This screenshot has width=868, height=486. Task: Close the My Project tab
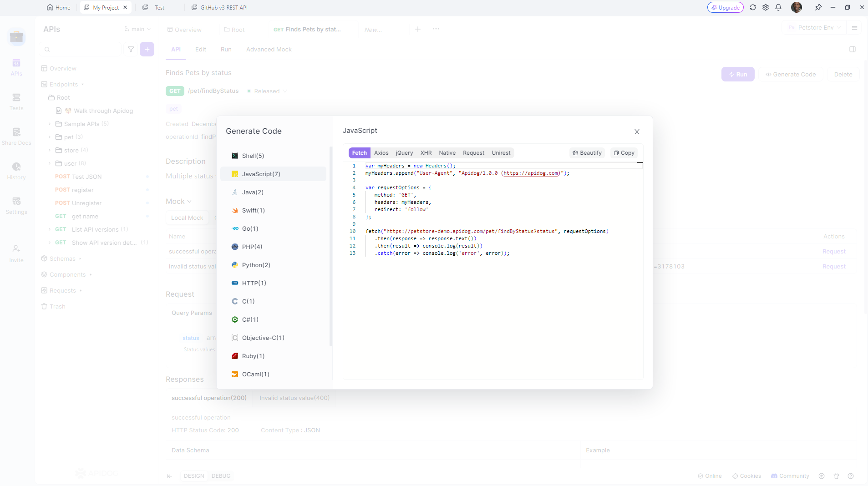pyautogui.click(x=125, y=7)
